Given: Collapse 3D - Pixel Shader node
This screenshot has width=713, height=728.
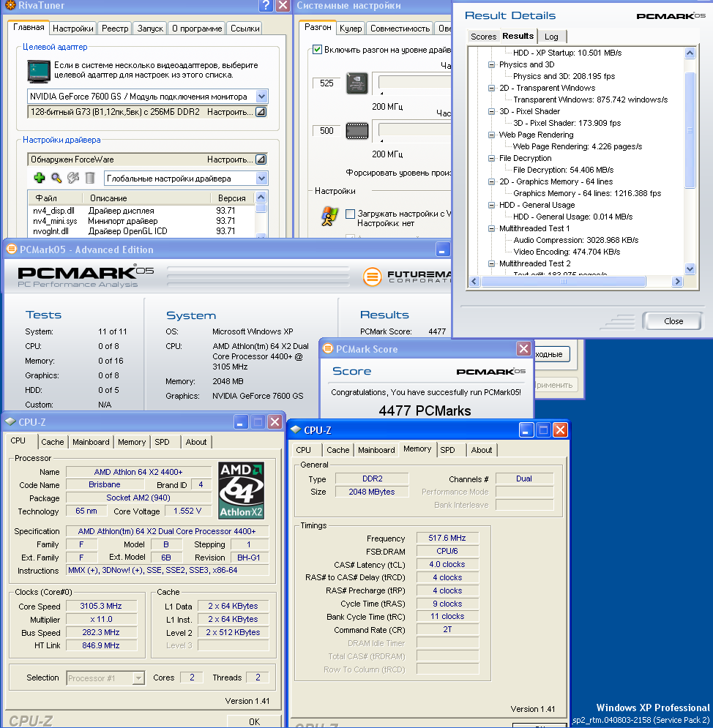Looking at the screenshot, I should coord(491,111).
